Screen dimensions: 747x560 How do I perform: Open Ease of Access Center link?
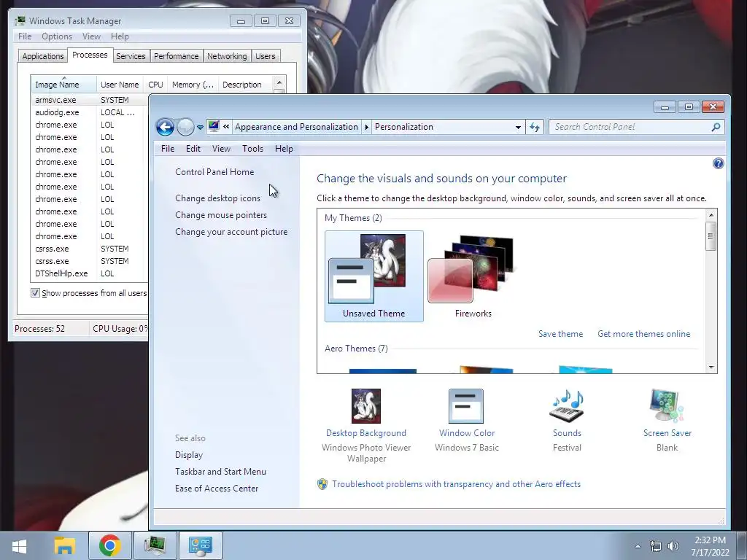217,489
